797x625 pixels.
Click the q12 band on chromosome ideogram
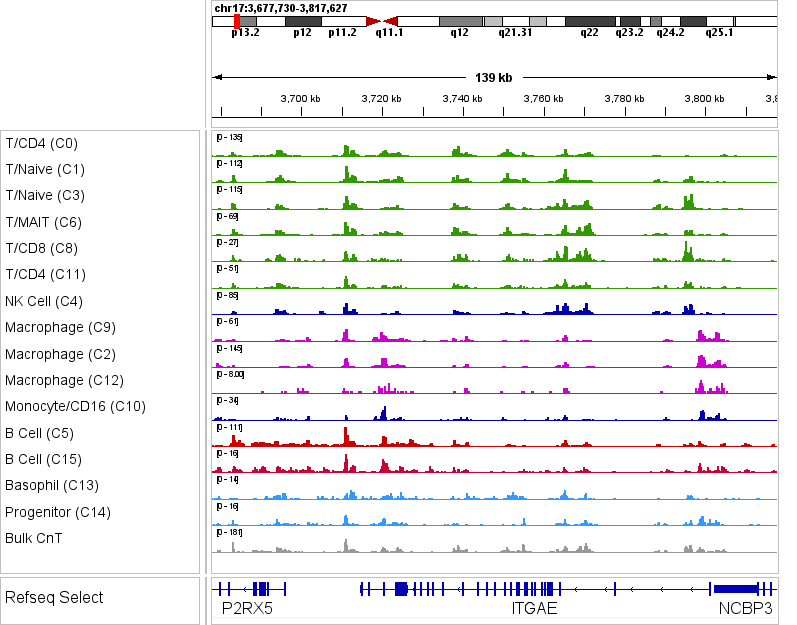click(x=460, y=21)
